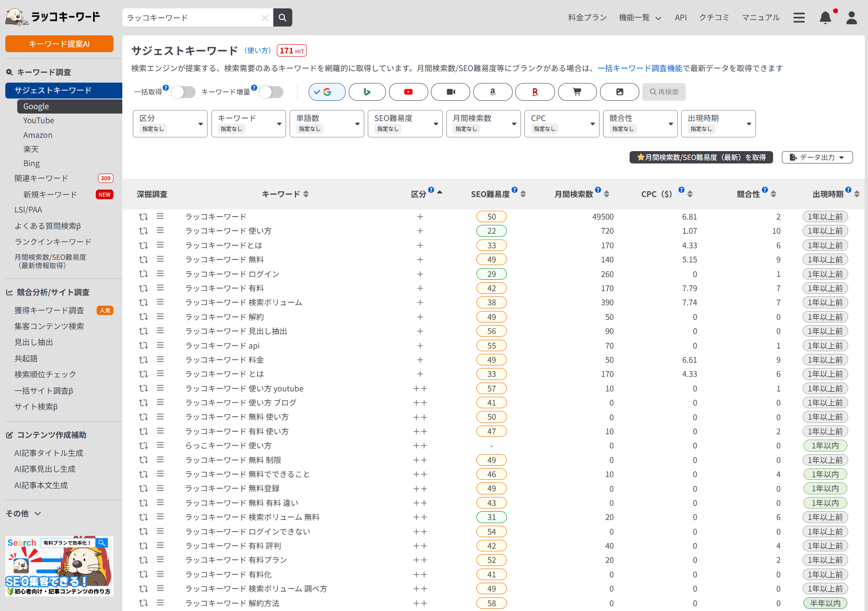
Task: Click deep-dive icon for ラッコキーワード 無料 row
Action: point(143,260)
